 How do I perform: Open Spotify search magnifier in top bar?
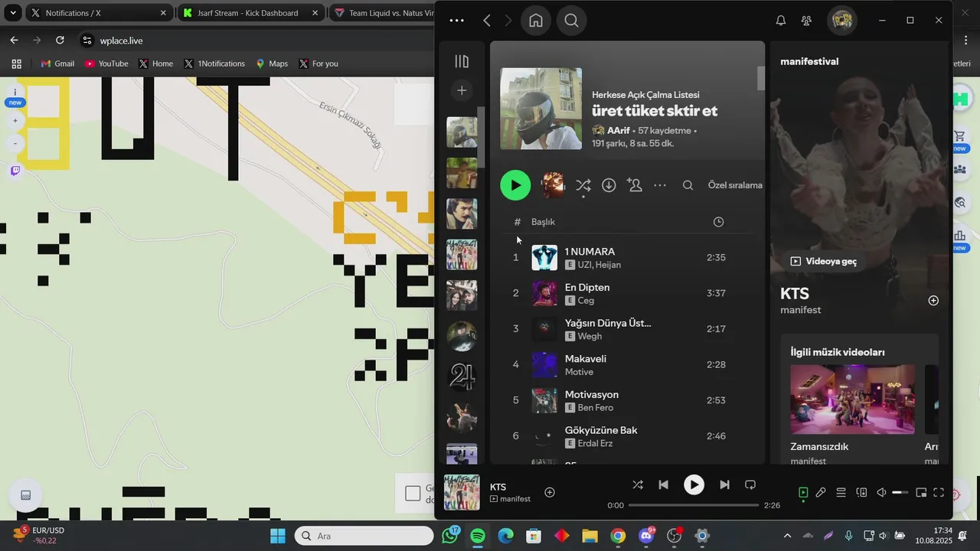click(572, 21)
